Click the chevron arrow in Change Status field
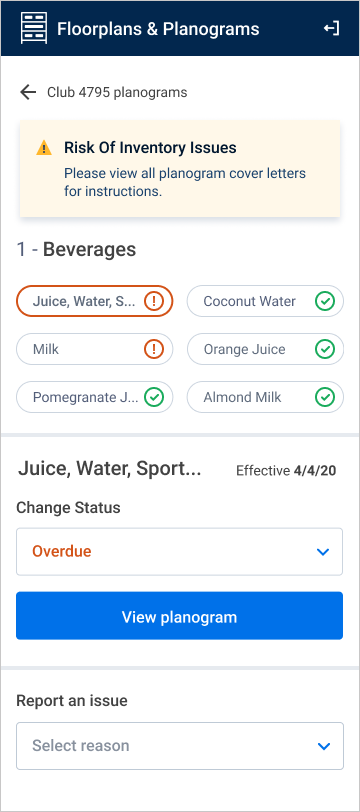Viewport: 360px width, 812px height. coord(323,552)
